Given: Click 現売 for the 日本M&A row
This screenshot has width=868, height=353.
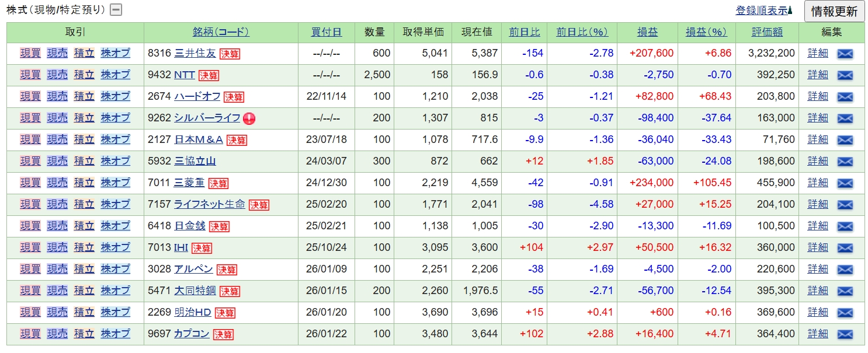Looking at the screenshot, I should tap(57, 139).
